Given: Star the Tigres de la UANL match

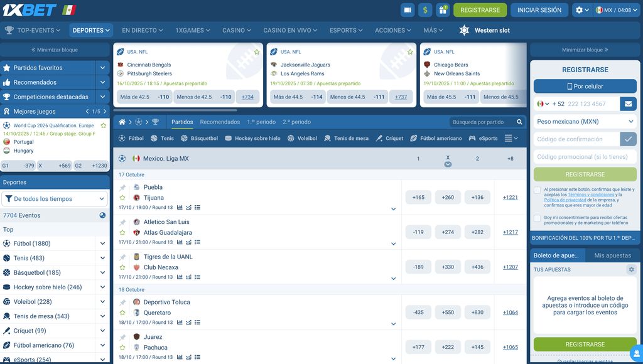Looking at the screenshot, I should click(122, 267).
